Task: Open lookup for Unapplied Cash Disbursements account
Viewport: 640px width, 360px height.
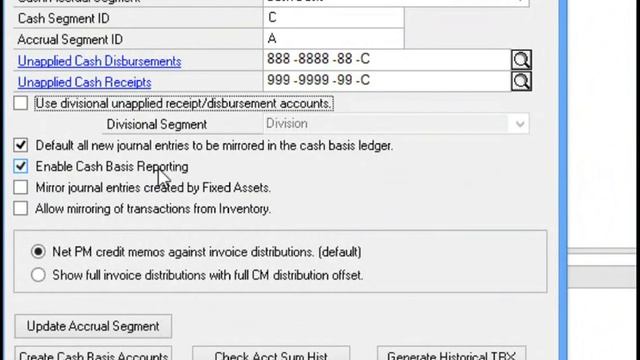Action: click(521, 60)
